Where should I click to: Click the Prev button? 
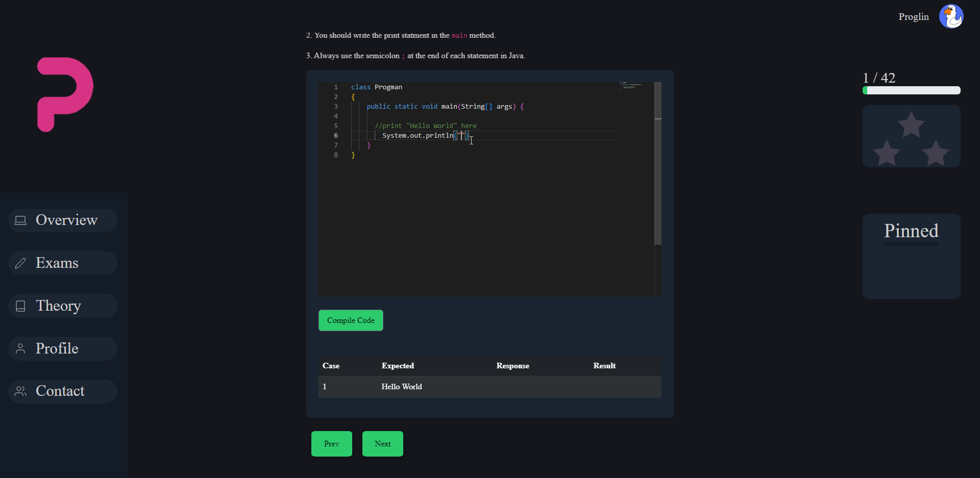point(331,443)
